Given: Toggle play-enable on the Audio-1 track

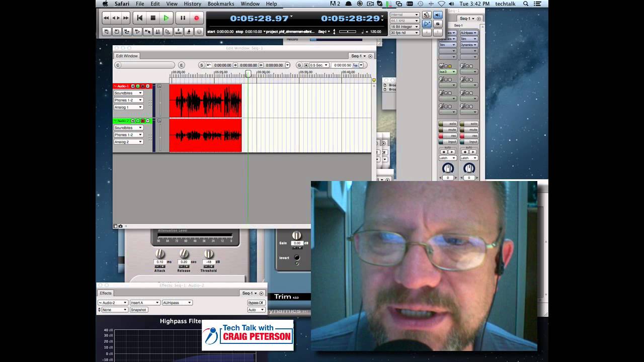Looking at the screenshot, I should pos(138,86).
